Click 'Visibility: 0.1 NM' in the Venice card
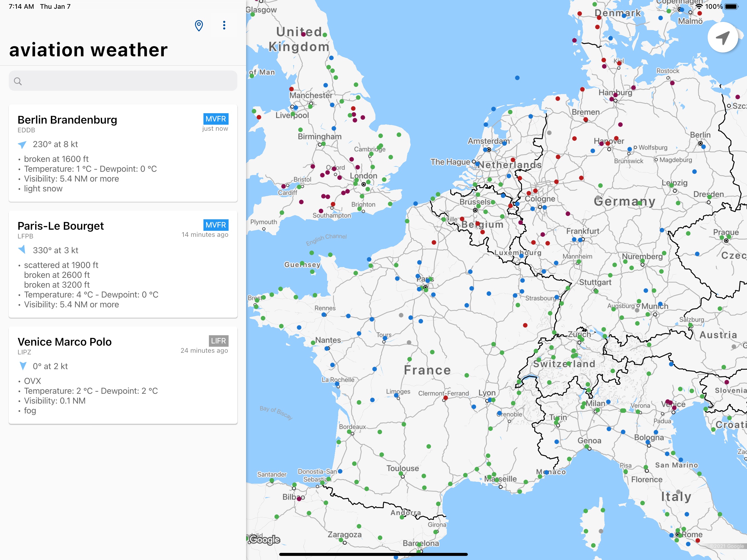The image size is (747, 560). coord(55,401)
